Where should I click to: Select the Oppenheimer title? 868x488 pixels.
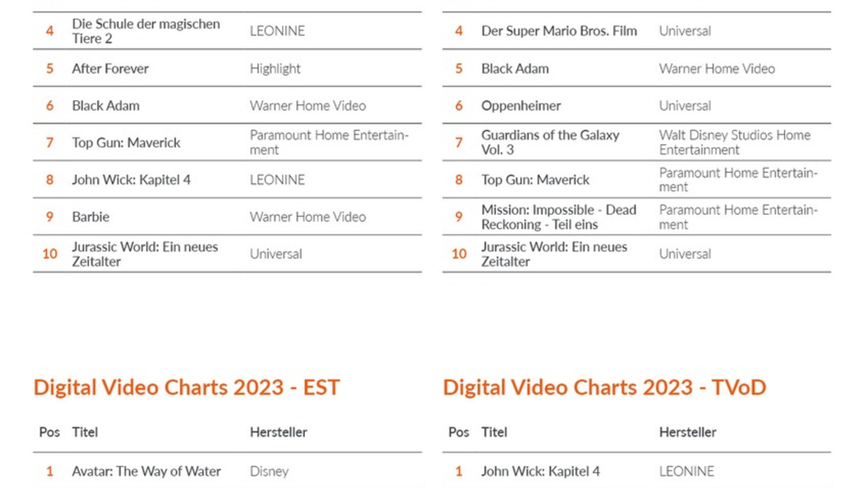click(x=521, y=106)
